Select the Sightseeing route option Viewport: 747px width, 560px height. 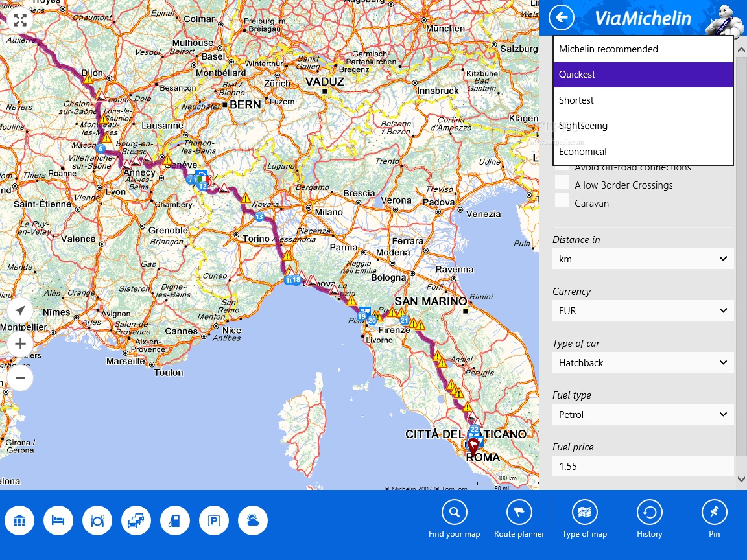tap(643, 126)
